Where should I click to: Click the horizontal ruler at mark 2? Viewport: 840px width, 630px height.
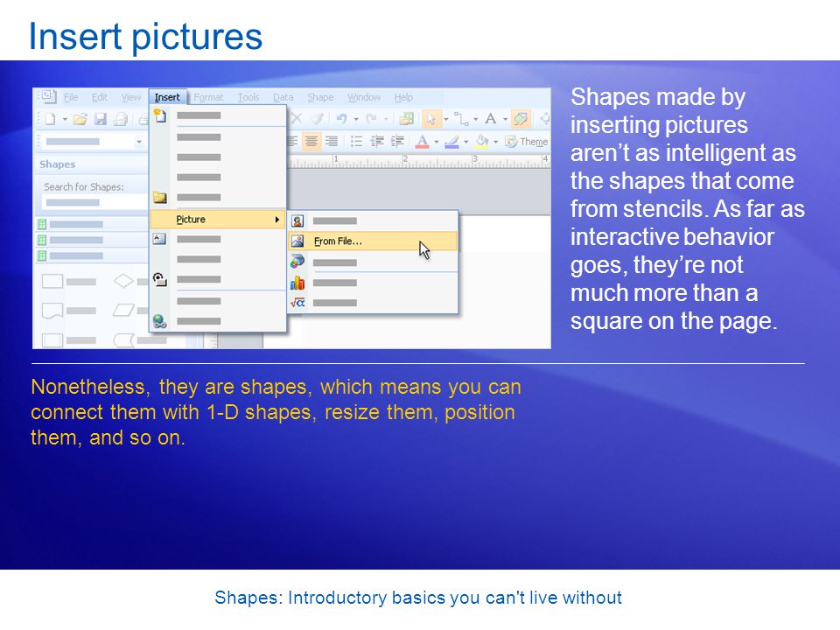coord(405,161)
